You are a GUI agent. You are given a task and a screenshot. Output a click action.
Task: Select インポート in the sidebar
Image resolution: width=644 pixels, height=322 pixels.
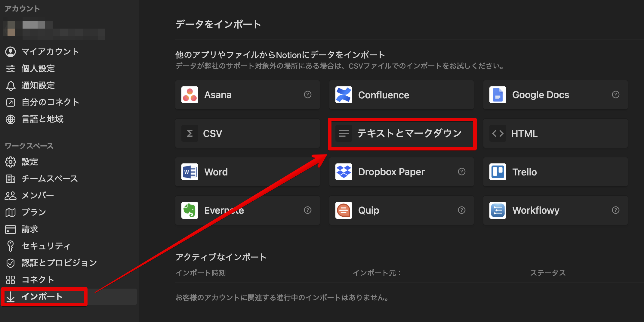42,297
